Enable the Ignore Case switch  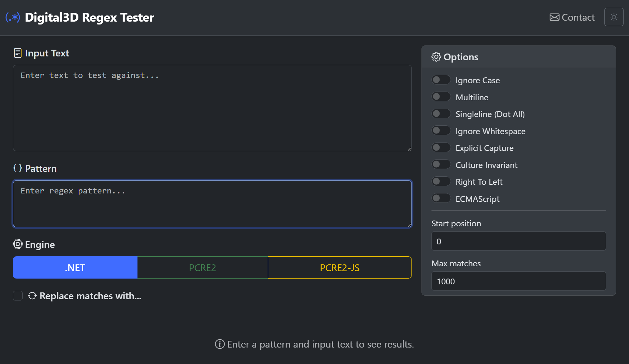click(441, 80)
